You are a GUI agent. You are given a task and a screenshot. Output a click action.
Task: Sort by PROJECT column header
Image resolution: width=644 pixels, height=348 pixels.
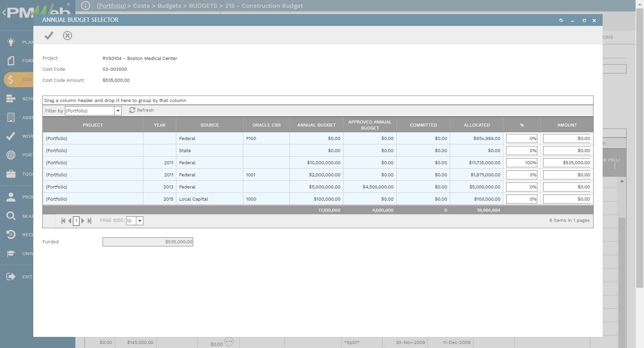pos(93,125)
